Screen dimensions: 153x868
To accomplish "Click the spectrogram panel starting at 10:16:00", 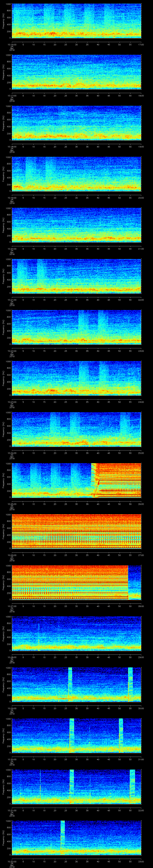I will (76, 21).
